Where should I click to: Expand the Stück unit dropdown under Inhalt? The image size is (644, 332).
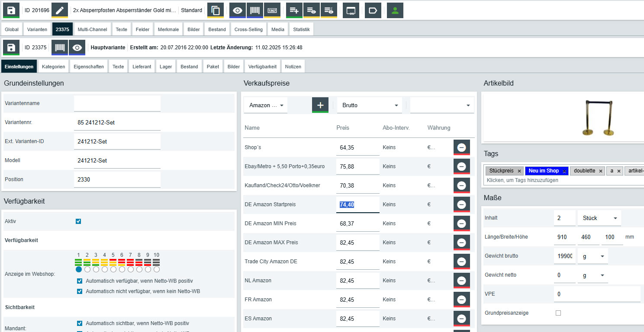[599, 218]
